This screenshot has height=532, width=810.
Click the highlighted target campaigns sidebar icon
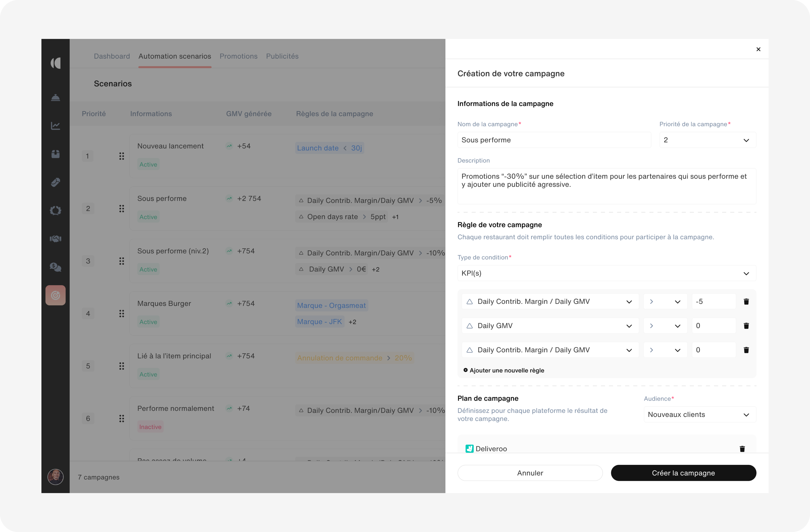point(55,295)
